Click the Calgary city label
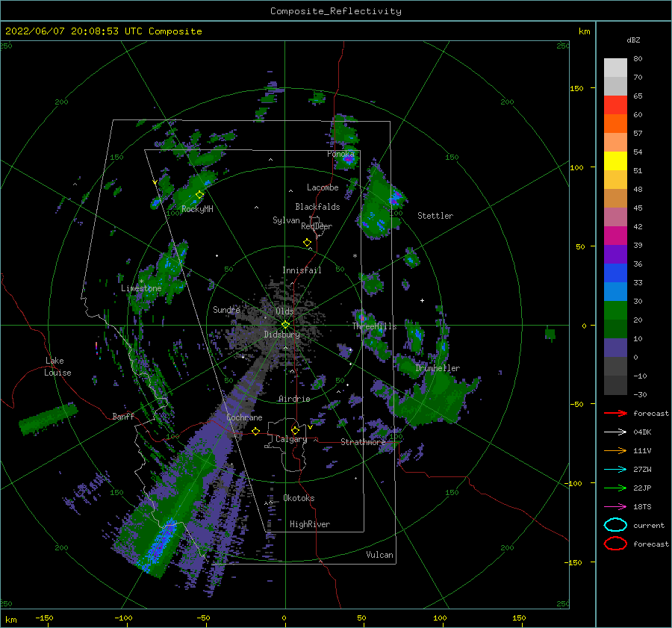Screen dimensions: 672x628 (x=291, y=439)
